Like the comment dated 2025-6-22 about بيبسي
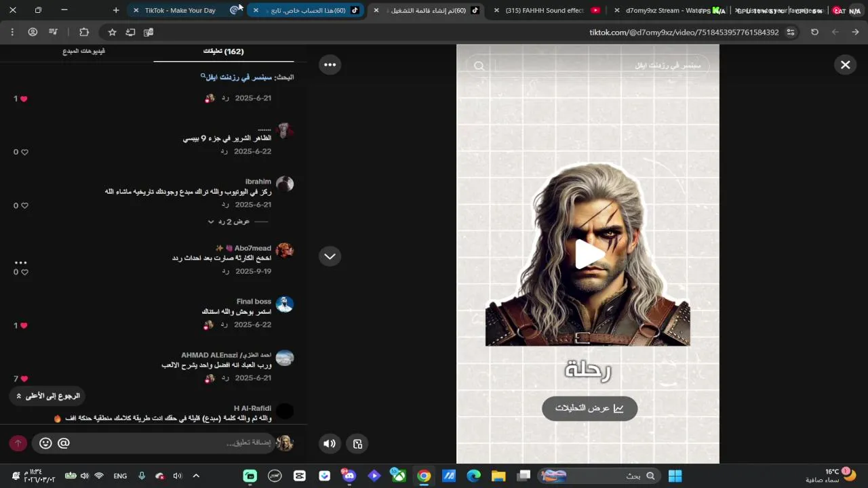868x488 pixels. (x=24, y=152)
